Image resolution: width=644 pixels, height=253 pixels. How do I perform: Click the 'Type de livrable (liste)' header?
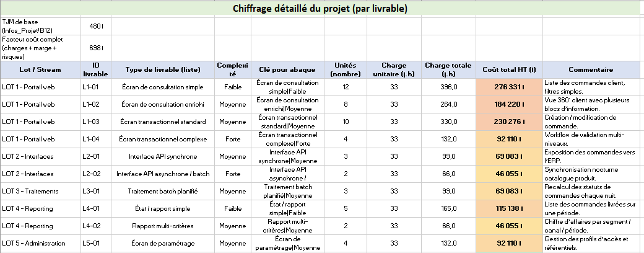tap(163, 69)
